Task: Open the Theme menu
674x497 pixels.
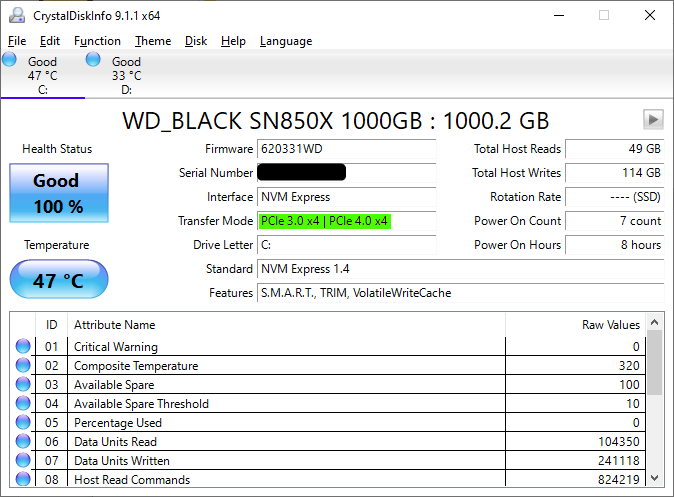Action: click(x=153, y=41)
